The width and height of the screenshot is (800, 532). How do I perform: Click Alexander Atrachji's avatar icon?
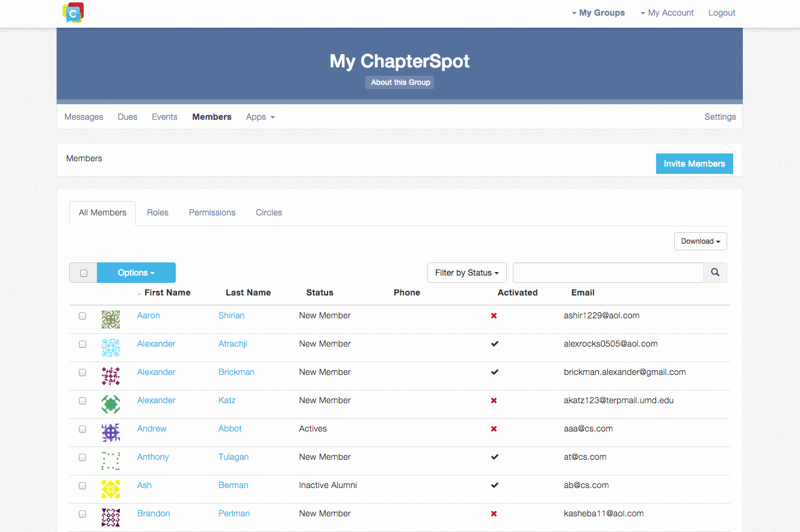pos(111,348)
